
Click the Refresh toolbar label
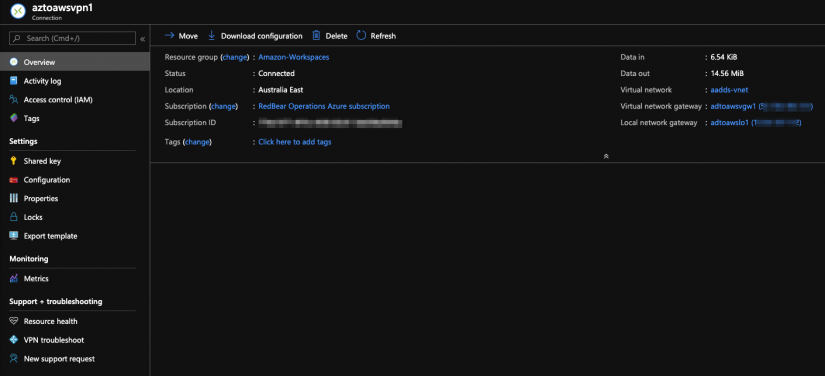coord(383,36)
